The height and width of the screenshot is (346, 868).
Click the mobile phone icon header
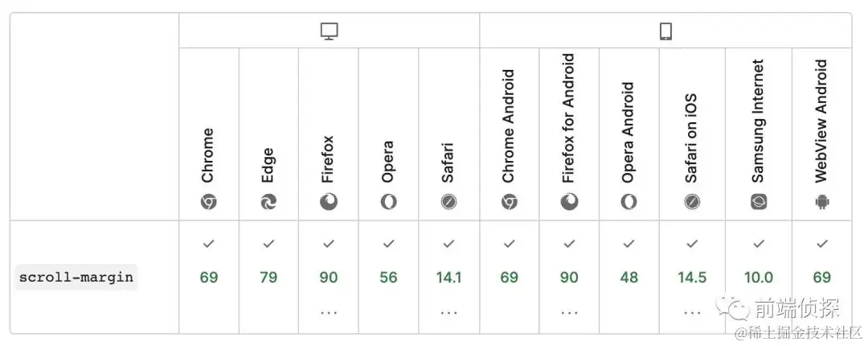pos(665,31)
